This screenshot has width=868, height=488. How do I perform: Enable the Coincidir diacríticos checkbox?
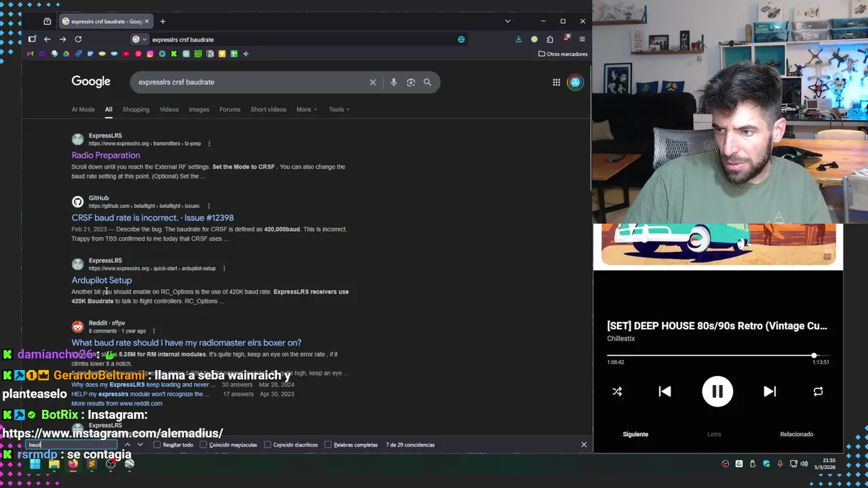(x=267, y=445)
